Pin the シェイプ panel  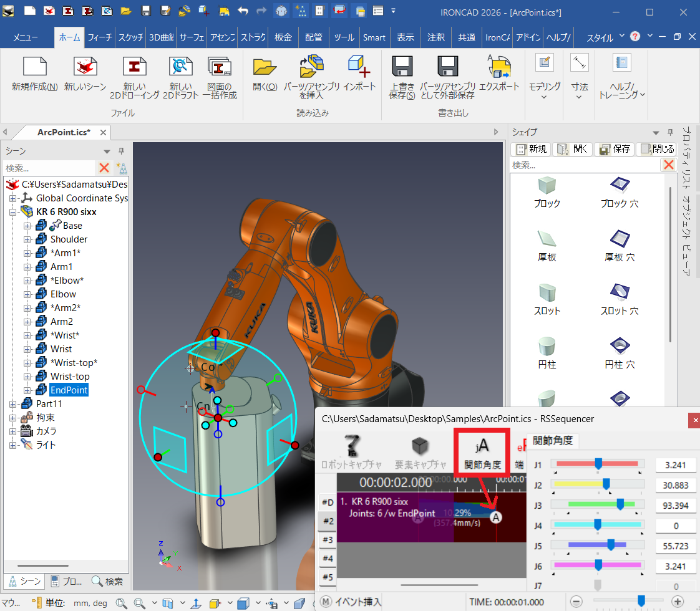(670, 132)
